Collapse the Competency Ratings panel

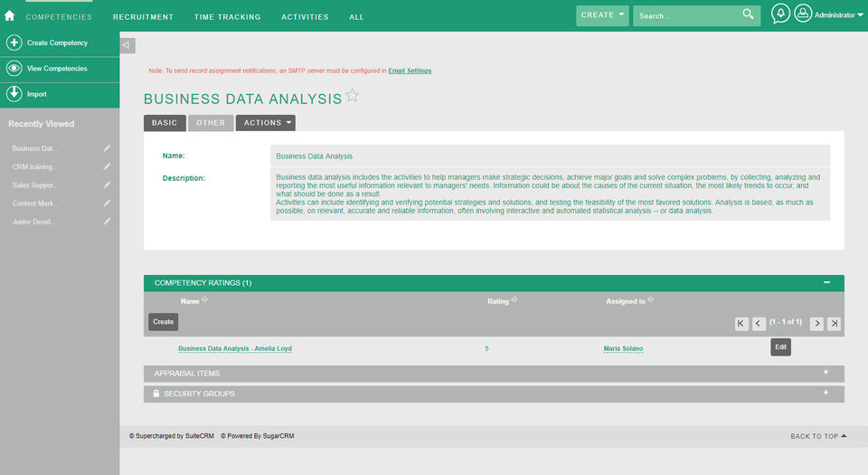(x=826, y=282)
